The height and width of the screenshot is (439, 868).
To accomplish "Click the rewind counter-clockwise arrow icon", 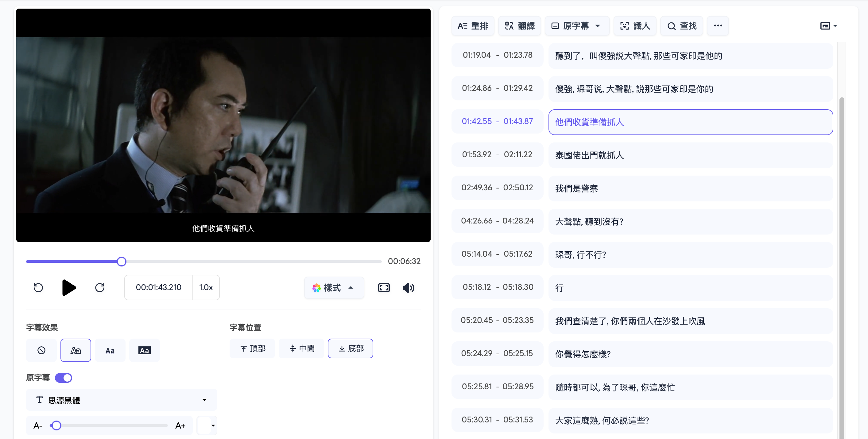I will [x=38, y=287].
